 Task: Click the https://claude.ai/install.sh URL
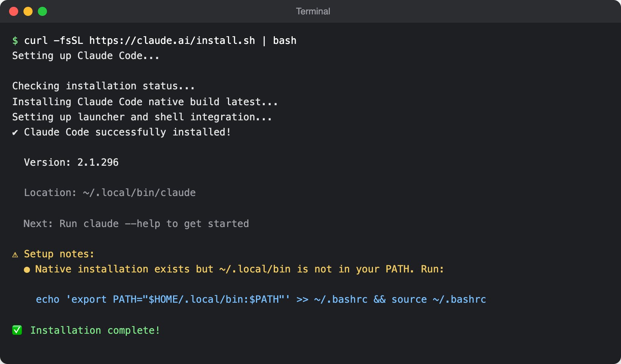click(172, 40)
